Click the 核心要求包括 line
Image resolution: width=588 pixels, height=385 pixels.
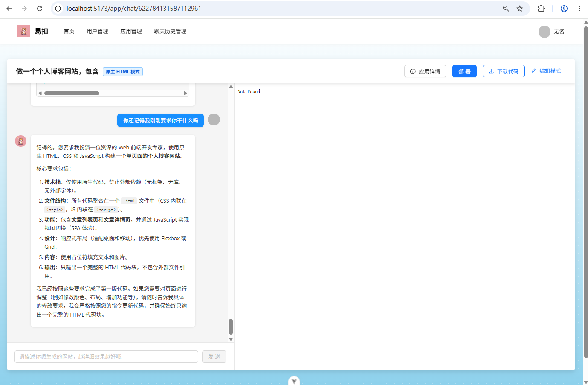pyautogui.click(x=54, y=169)
